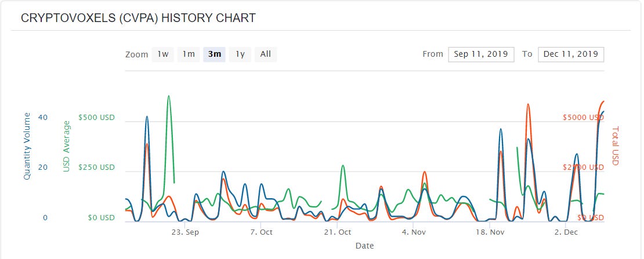The image size is (644, 259).
Task: Click the 20 quantity axis label
Action: [x=43, y=168]
